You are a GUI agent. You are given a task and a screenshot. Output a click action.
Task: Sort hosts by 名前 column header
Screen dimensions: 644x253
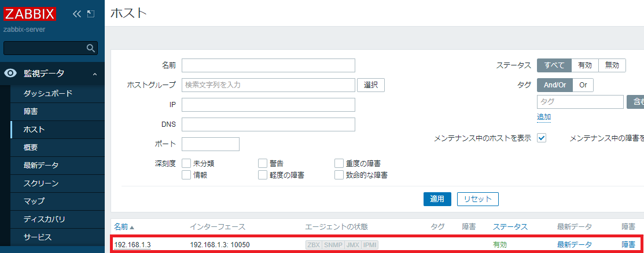pyautogui.click(x=123, y=226)
